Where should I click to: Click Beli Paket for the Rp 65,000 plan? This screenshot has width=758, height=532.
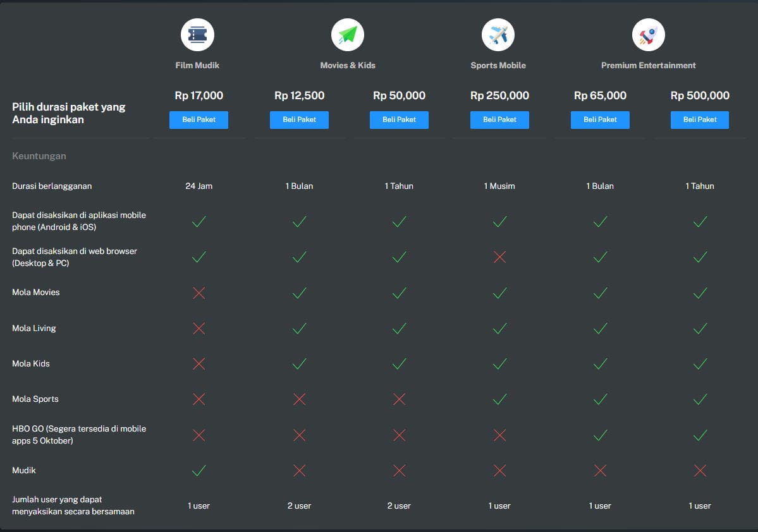coord(600,120)
